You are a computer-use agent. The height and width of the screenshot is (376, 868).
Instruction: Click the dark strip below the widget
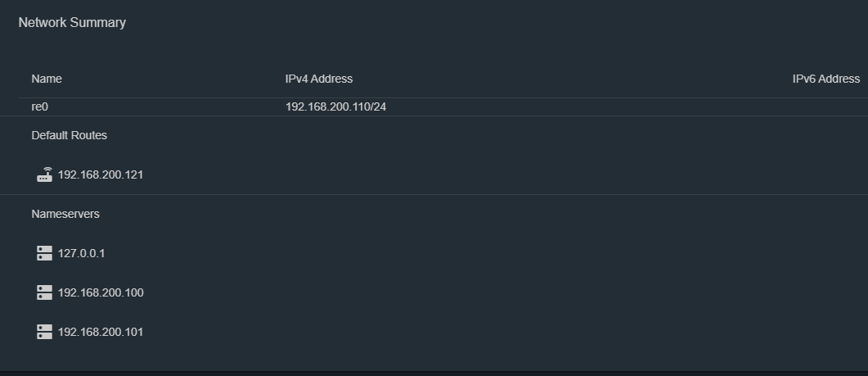point(434,374)
